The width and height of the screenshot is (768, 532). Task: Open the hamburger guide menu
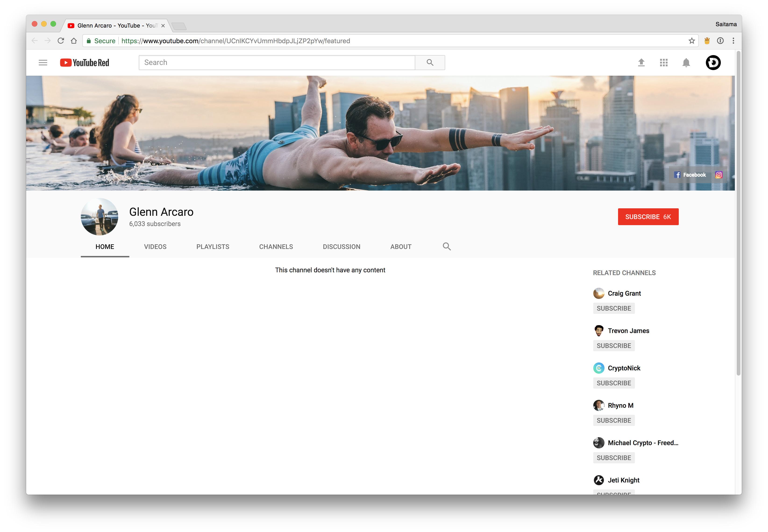click(43, 63)
